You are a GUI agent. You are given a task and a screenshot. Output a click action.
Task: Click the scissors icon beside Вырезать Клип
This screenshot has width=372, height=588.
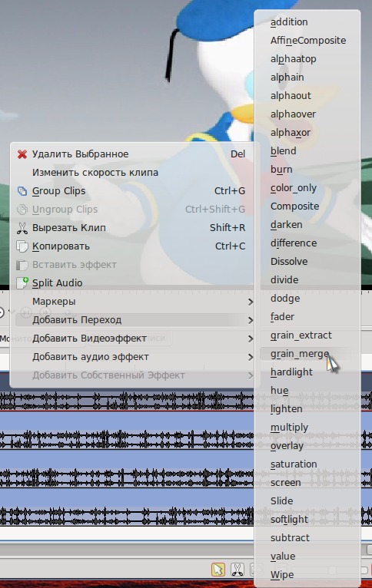[22, 228]
